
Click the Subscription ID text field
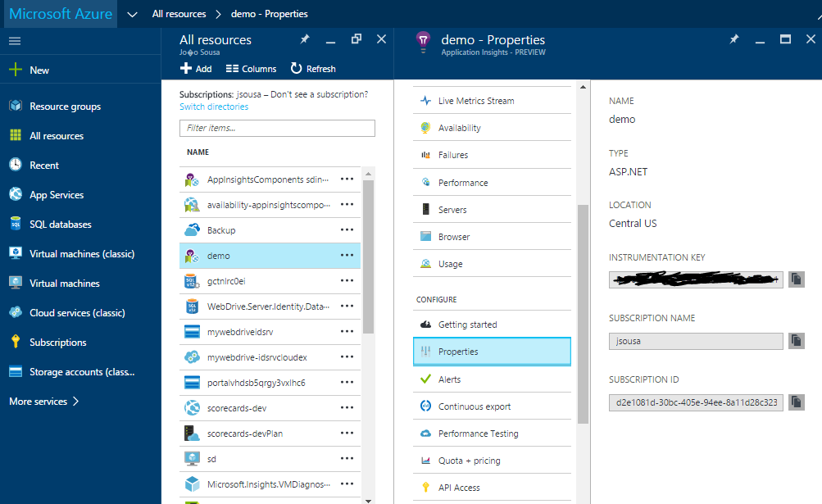696,402
